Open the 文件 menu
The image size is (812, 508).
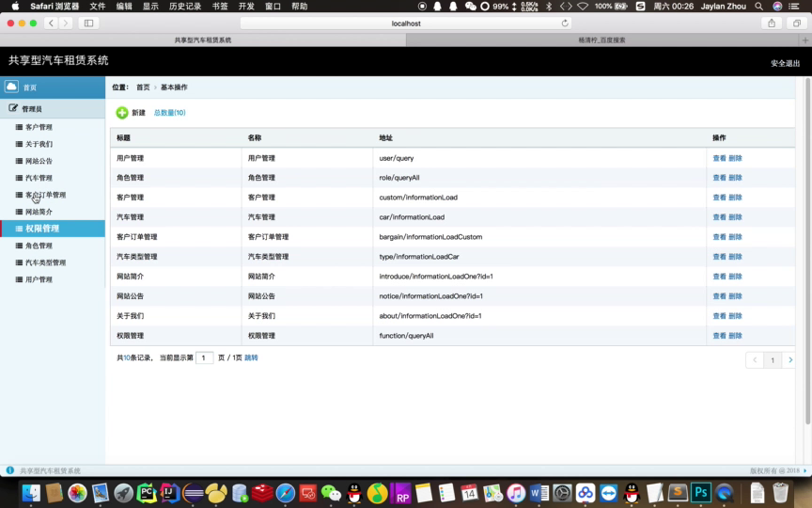(98, 7)
